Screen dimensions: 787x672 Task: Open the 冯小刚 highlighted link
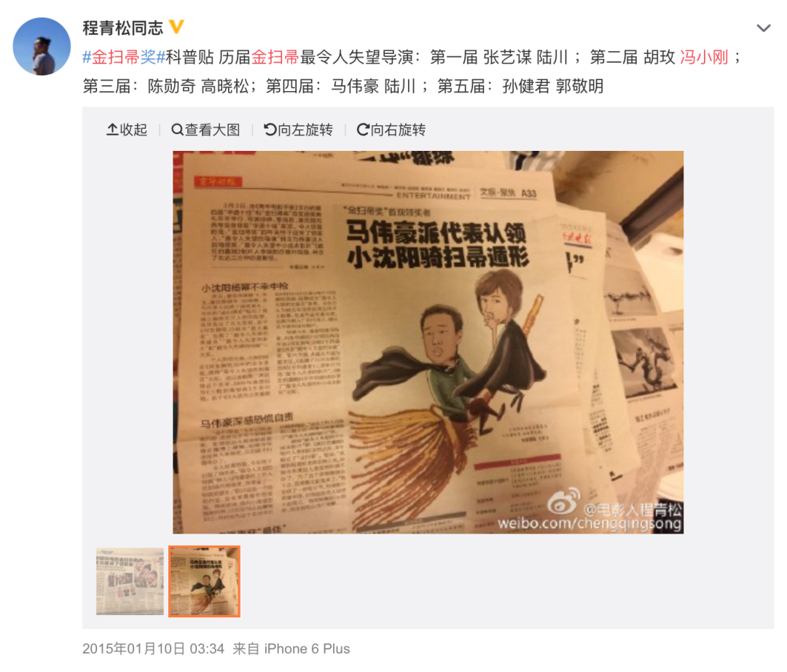tap(704, 57)
